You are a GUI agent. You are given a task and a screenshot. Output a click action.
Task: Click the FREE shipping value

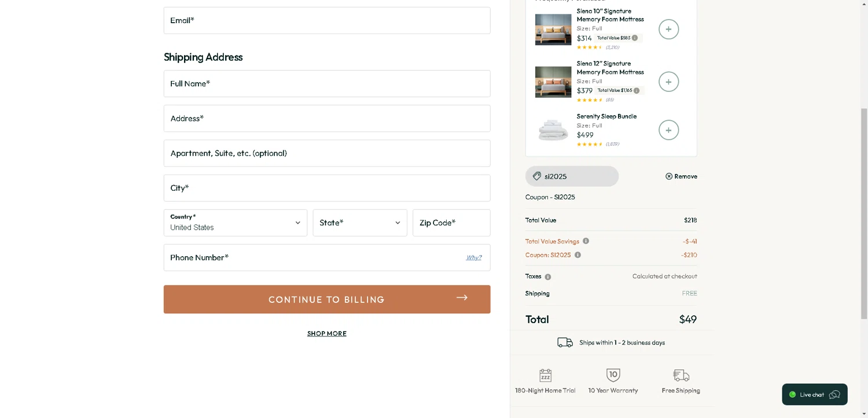coord(690,294)
